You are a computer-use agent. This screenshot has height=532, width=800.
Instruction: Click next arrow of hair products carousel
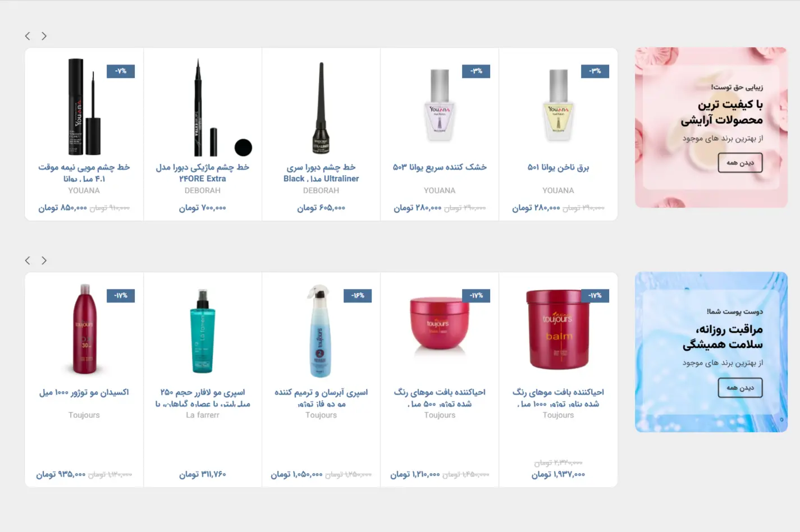tap(44, 260)
